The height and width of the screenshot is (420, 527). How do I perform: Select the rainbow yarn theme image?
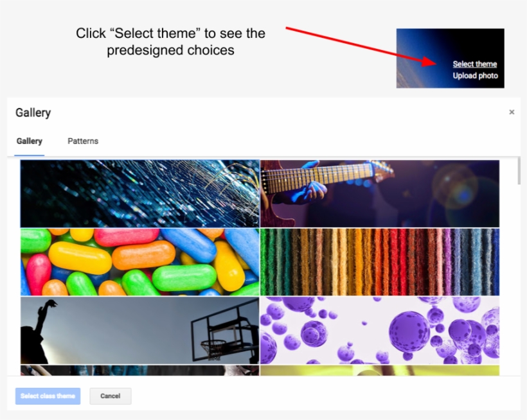[380, 262]
